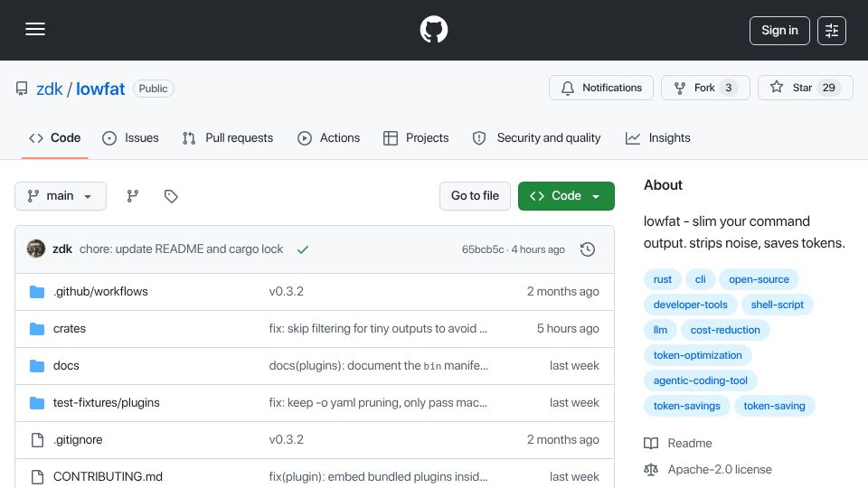Click the repository icon beside zdk

pyautogui.click(x=22, y=89)
